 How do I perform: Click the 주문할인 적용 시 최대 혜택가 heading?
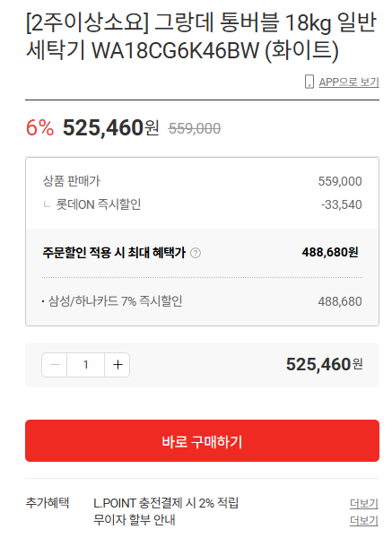(x=114, y=253)
